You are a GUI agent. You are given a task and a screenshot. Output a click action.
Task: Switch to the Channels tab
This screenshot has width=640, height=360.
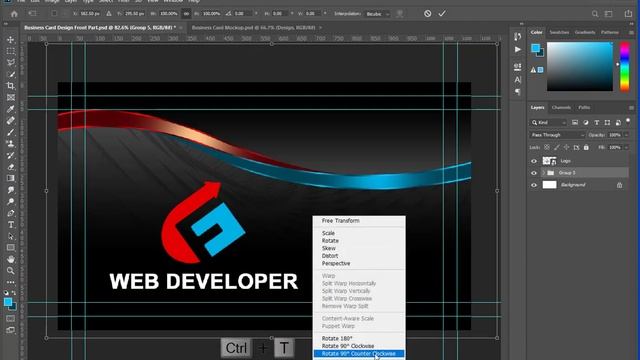pos(561,108)
